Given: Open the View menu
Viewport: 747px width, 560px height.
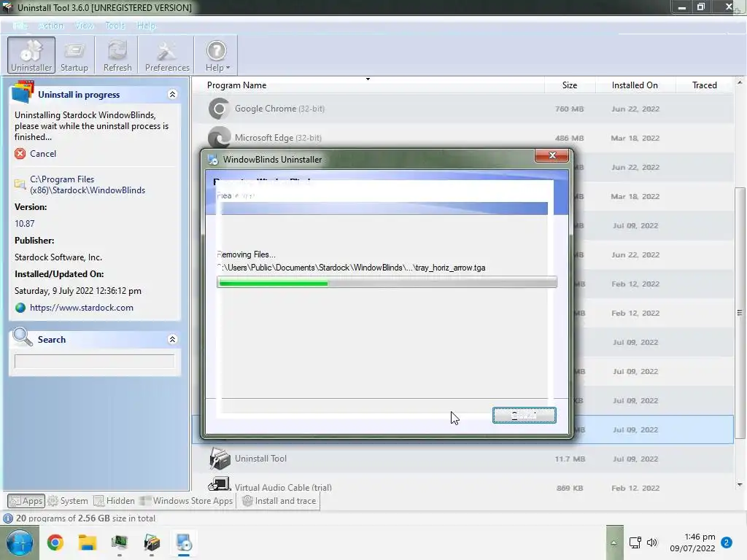Looking at the screenshot, I should pos(85,26).
